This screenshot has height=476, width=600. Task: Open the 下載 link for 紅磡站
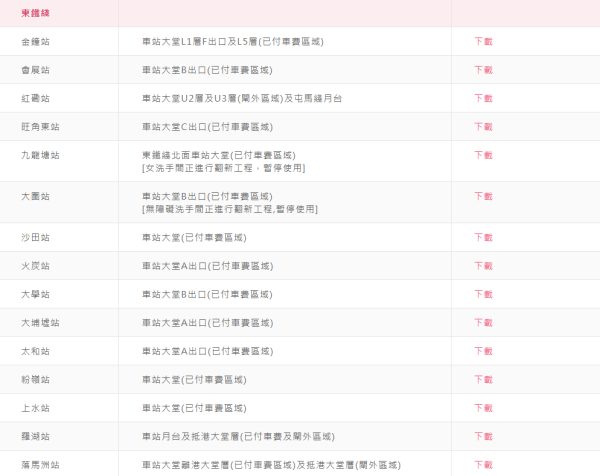(483, 99)
